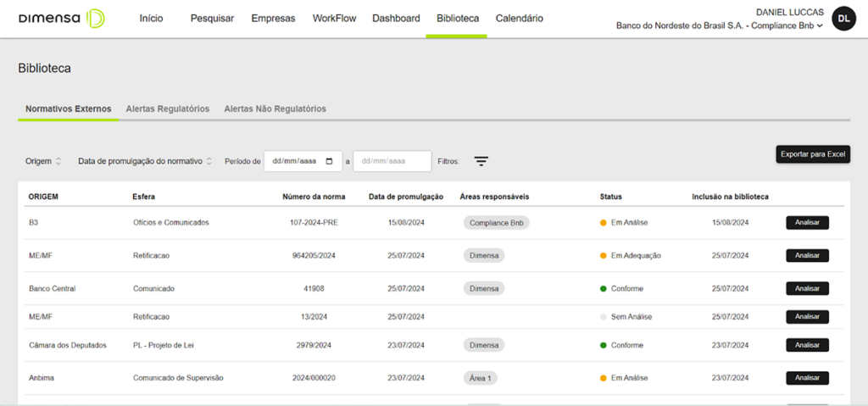868x406 pixels.
Task: Click the Área 1 tag in Anbima row
Action: click(480, 378)
